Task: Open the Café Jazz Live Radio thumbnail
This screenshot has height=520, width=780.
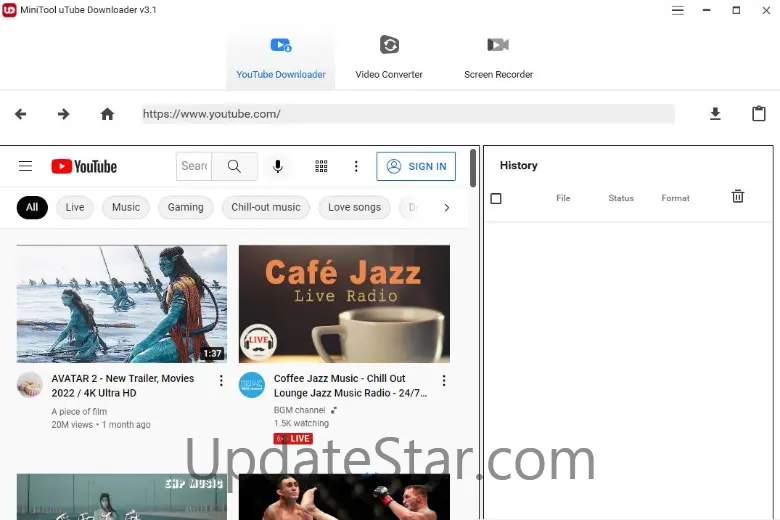Action: [344, 304]
